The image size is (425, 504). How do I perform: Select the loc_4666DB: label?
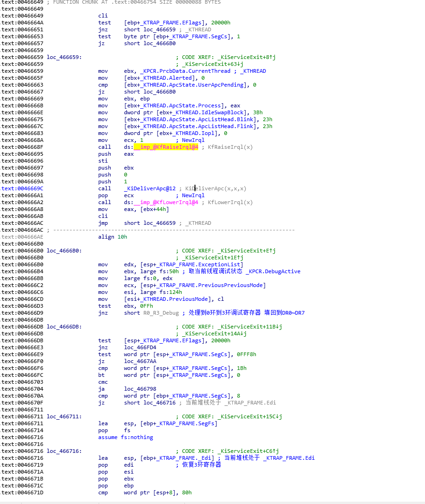coord(65,327)
